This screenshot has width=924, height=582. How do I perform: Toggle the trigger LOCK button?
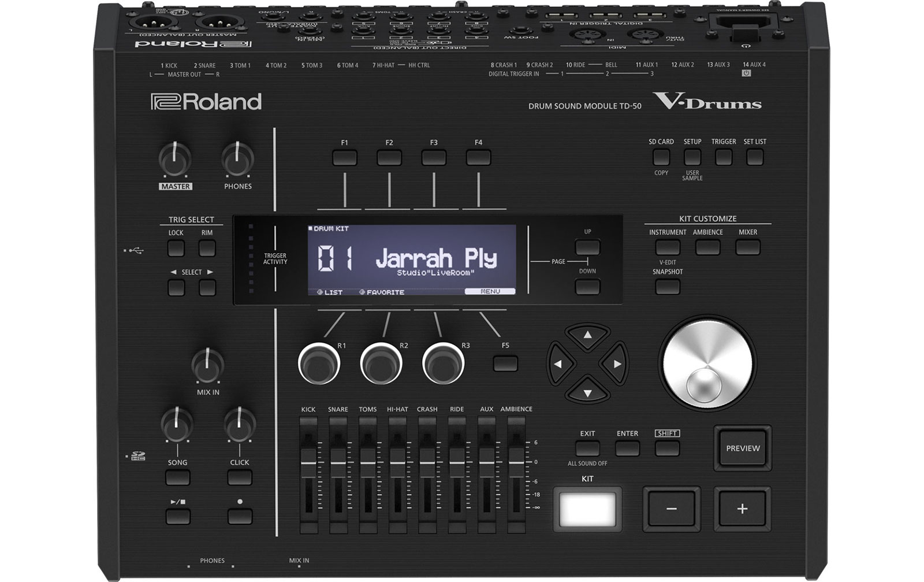pos(176,248)
